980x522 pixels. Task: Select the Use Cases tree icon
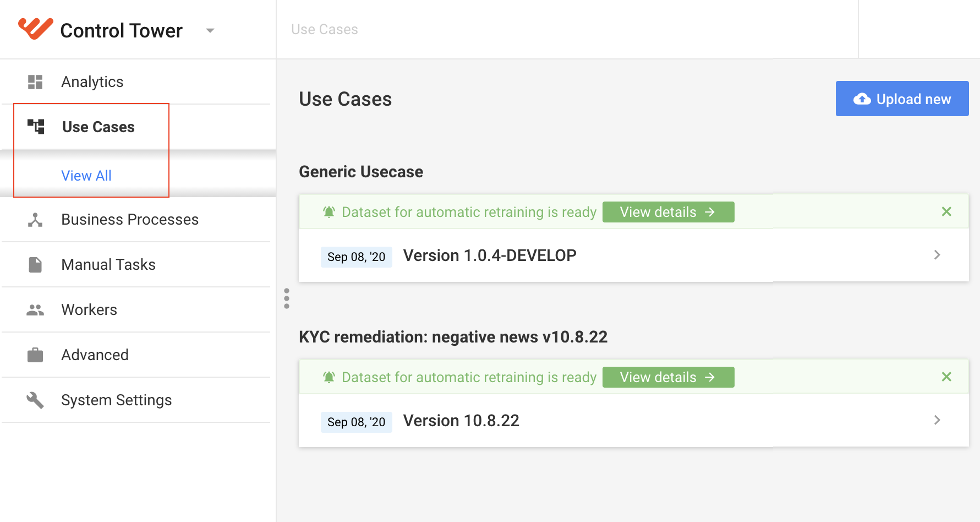[36, 127]
